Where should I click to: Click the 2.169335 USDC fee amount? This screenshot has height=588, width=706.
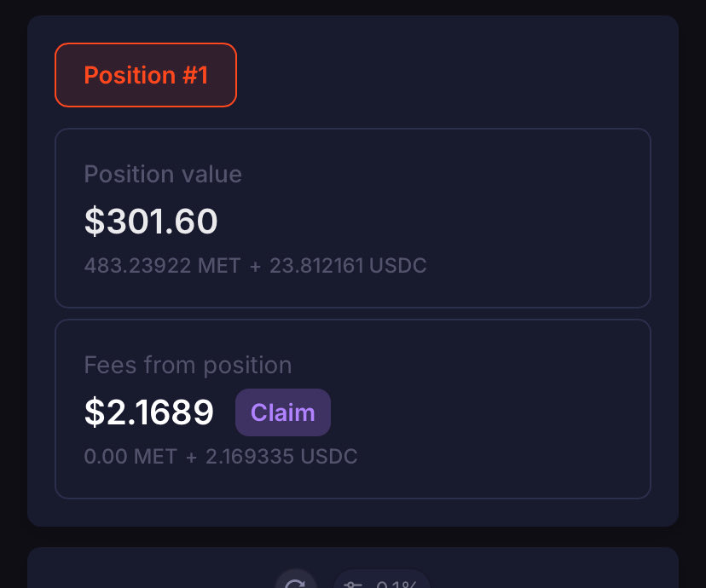[281, 457]
